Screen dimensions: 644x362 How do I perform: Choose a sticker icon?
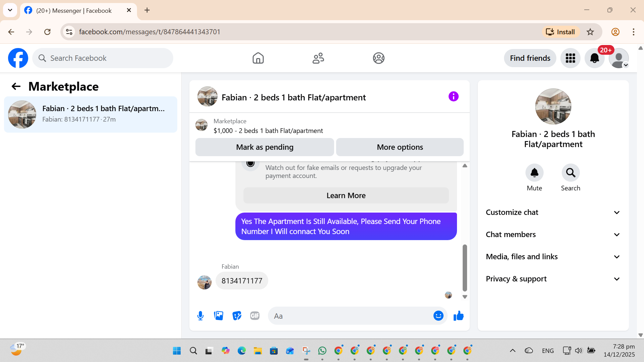pyautogui.click(x=237, y=316)
